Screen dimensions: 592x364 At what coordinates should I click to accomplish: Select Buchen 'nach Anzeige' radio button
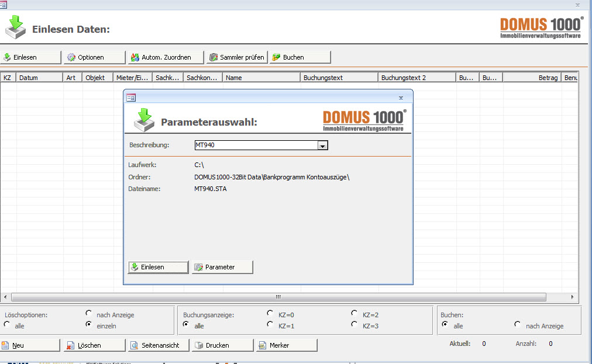tap(518, 324)
